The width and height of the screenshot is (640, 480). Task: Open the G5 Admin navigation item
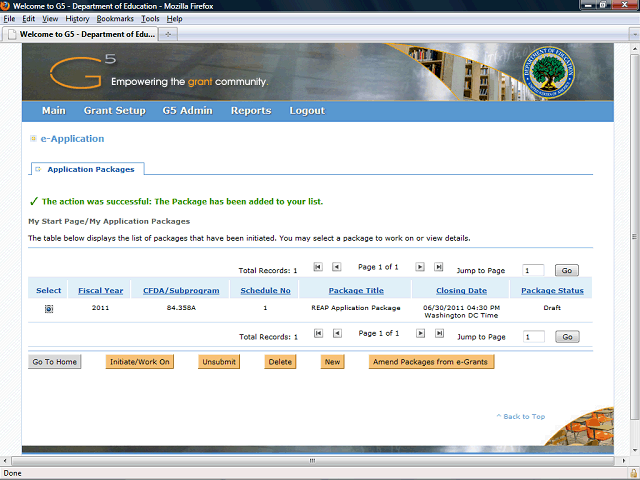click(x=187, y=111)
